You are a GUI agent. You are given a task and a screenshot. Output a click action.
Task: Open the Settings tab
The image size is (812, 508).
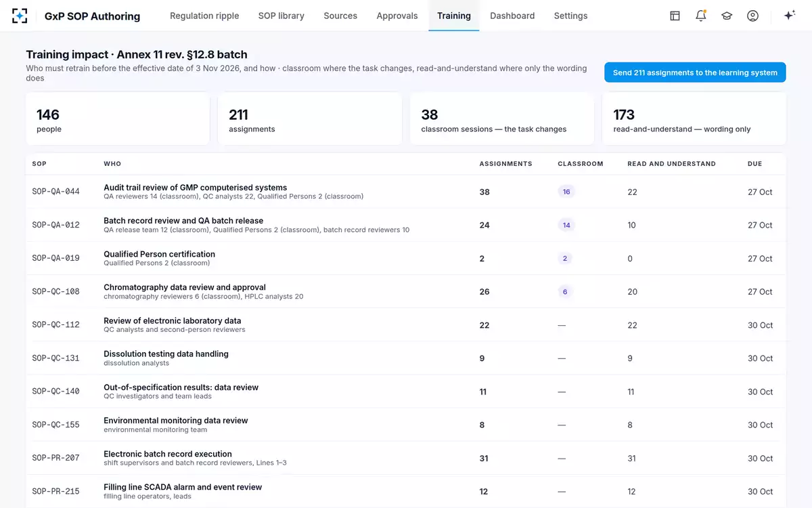570,16
